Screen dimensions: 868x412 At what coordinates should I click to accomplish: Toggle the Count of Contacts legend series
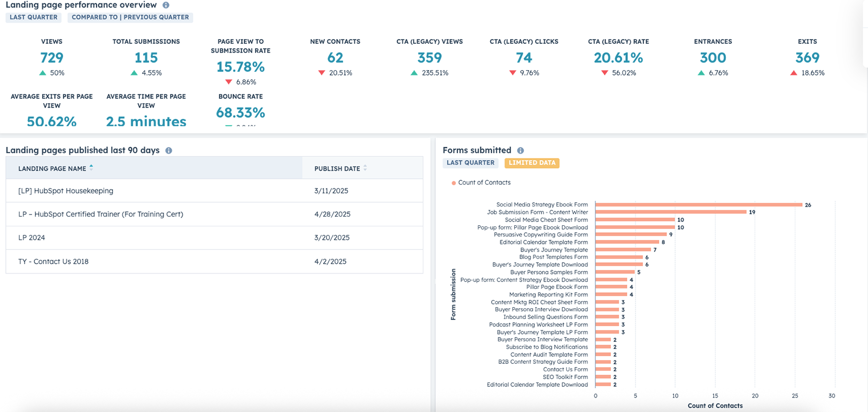pyautogui.click(x=480, y=183)
